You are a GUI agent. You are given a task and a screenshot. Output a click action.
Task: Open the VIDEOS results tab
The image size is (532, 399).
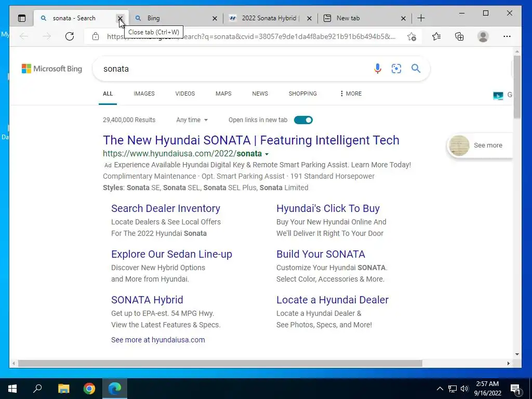click(x=185, y=94)
